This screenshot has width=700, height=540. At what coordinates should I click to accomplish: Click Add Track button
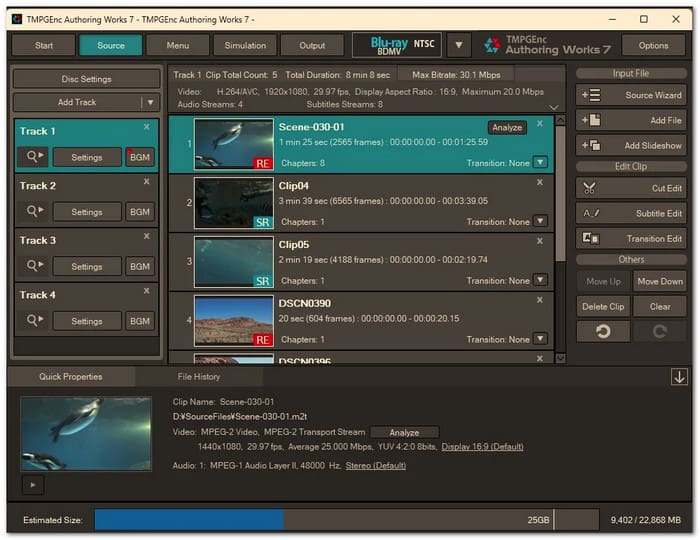pyautogui.click(x=77, y=102)
